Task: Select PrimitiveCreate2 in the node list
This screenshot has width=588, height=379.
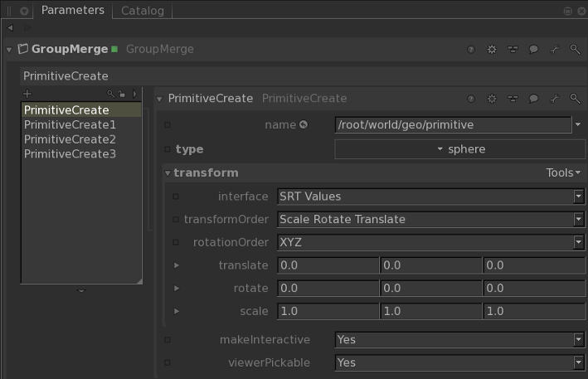Action: (70, 139)
